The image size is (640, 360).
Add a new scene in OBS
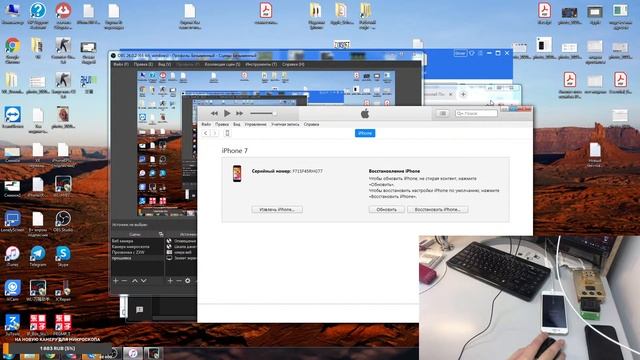(x=116, y=281)
